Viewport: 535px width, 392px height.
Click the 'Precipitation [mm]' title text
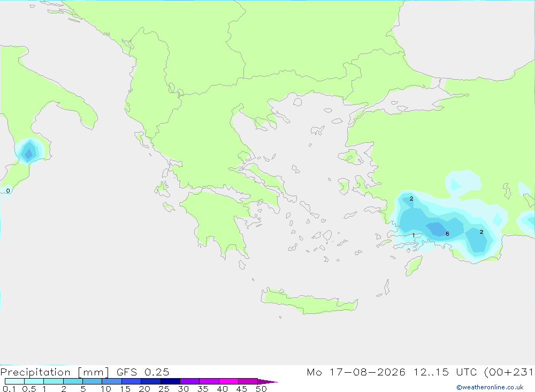tap(55, 372)
